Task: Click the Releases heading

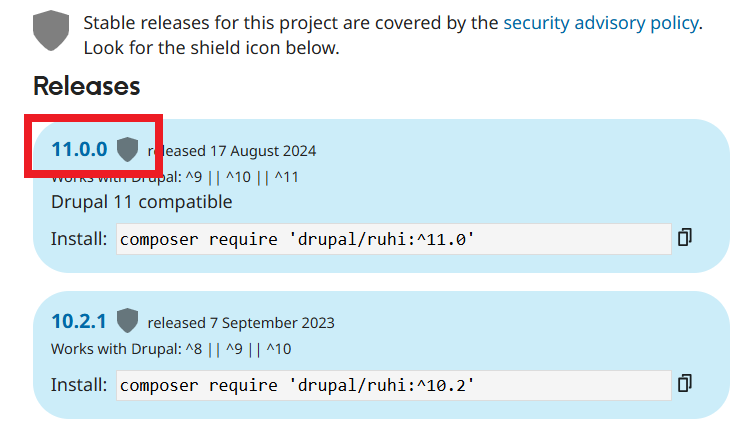Action: [86, 86]
